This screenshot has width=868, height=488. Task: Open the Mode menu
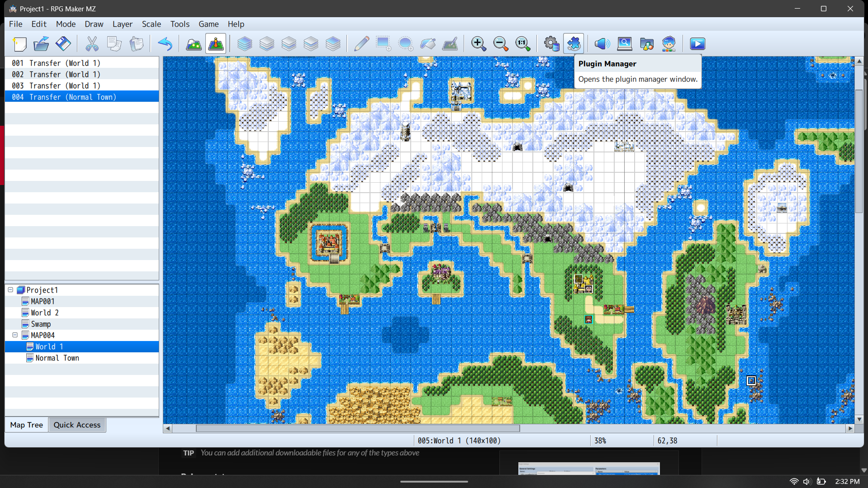(x=66, y=24)
